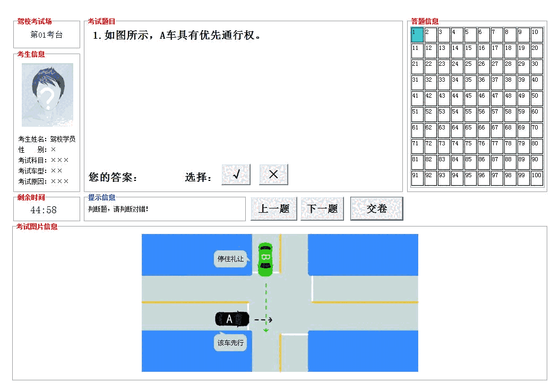Click the 该车先行 speech bubble
Viewport: 560px width, 392px height.
click(x=230, y=343)
